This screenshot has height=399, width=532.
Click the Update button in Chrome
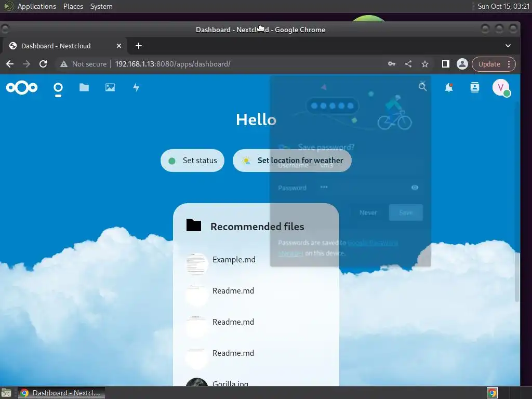(489, 64)
